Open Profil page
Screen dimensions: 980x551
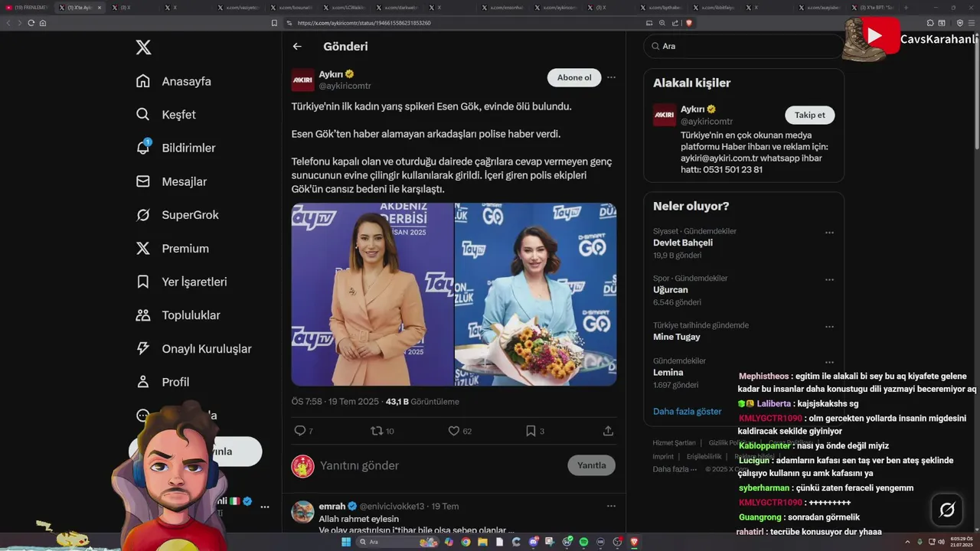coord(162,382)
